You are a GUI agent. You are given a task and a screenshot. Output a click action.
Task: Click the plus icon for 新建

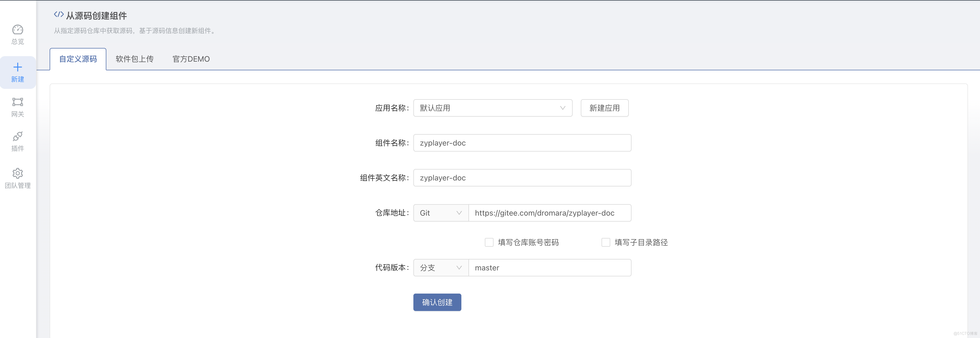pos(17,67)
